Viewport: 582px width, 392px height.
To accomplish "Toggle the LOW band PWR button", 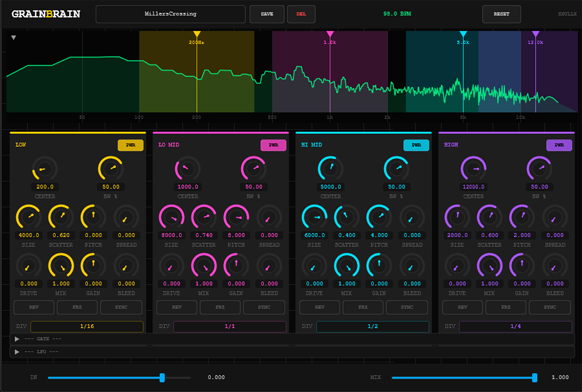I will point(130,145).
